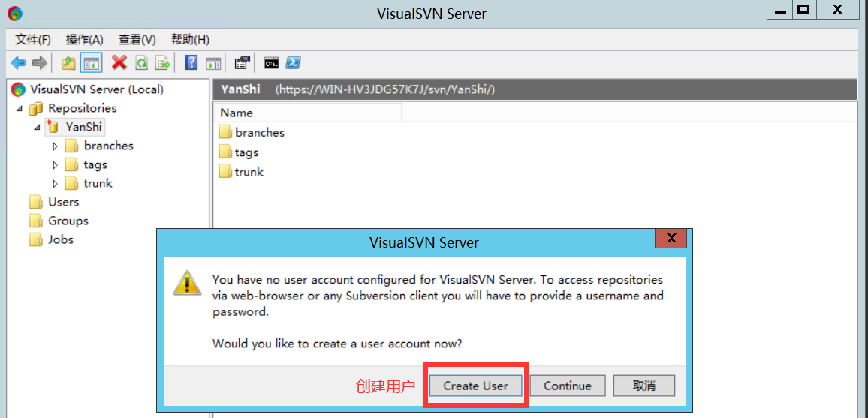Click the blue Back arrow in toolbar
This screenshot has width=868, height=418.
point(18,63)
